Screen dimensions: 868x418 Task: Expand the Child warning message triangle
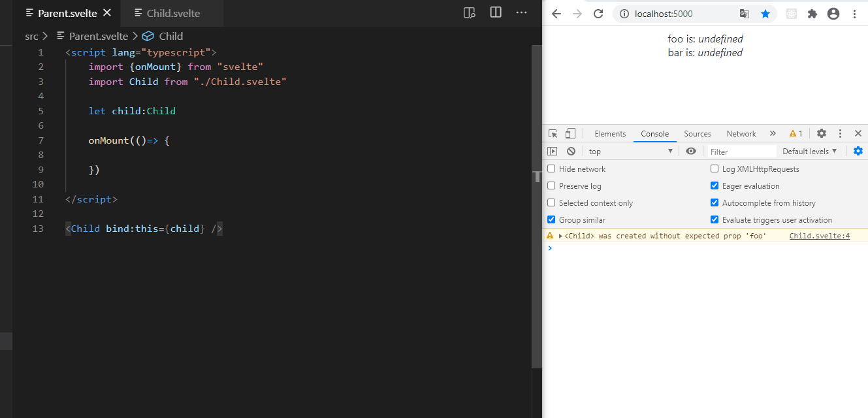pyautogui.click(x=561, y=236)
